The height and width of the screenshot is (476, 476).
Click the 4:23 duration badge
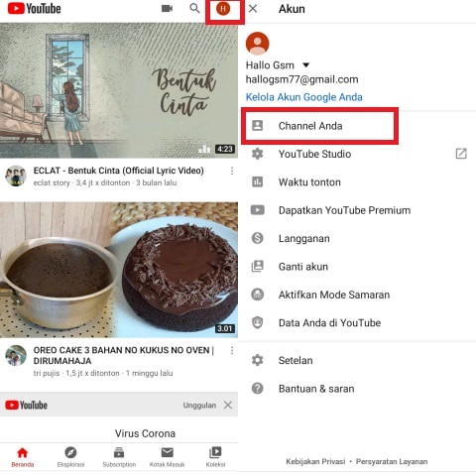click(225, 149)
